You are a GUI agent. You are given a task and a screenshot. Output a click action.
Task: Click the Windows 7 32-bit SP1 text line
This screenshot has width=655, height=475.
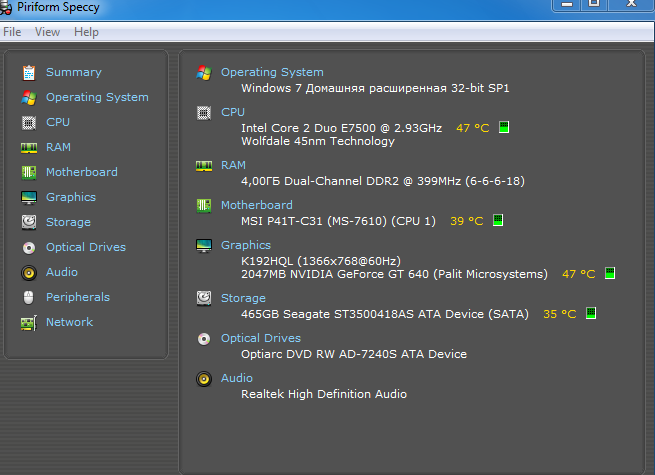point(375,88)
